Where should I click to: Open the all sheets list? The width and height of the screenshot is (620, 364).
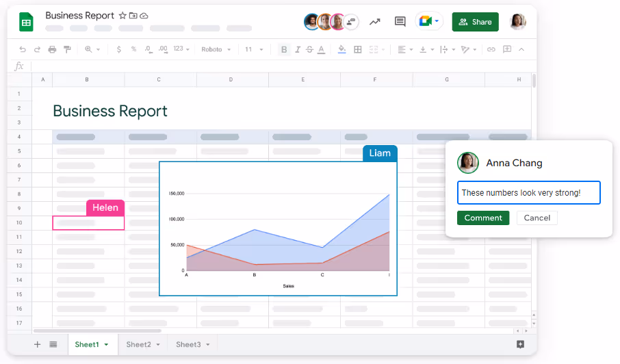(x=53, y=344)
